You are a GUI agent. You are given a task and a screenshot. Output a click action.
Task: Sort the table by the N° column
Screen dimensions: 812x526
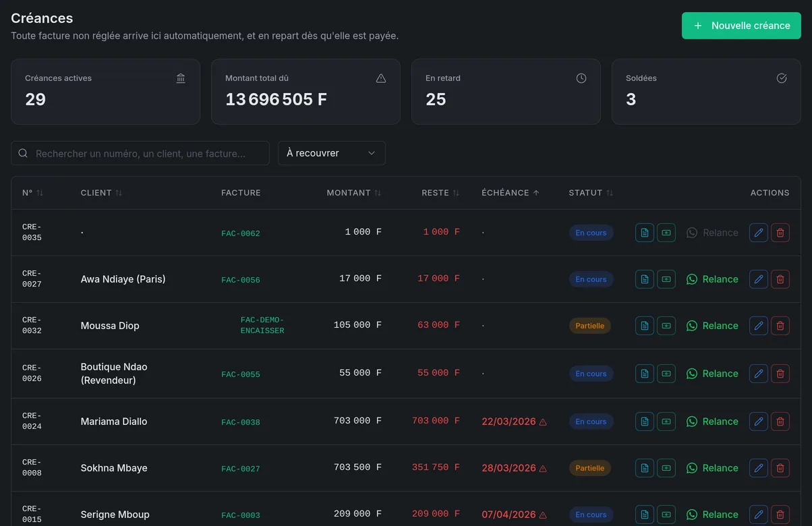[32, 193]
